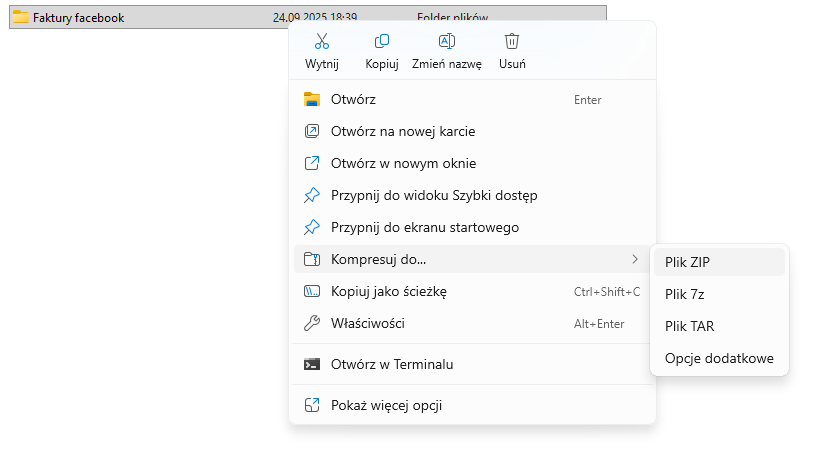This screenshot has width=824, height=452.
Task: Expand the Kompresuj do submenu arrow
Action: pos(635,259)
